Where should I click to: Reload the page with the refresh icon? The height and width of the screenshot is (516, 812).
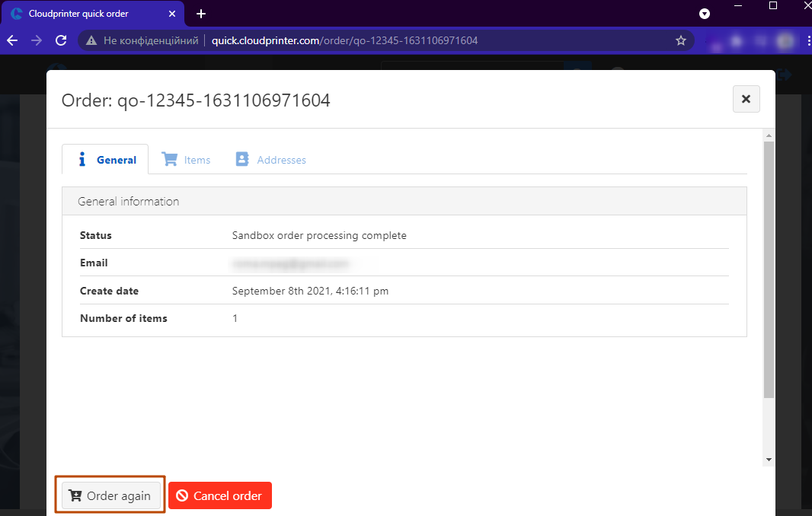coord(61,40)
